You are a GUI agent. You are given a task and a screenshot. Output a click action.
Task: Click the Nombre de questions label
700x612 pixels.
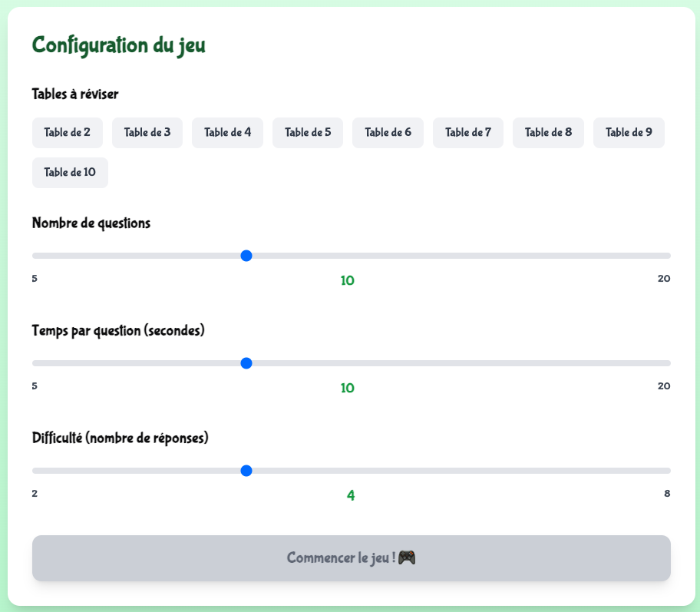(x=91, y=223)
